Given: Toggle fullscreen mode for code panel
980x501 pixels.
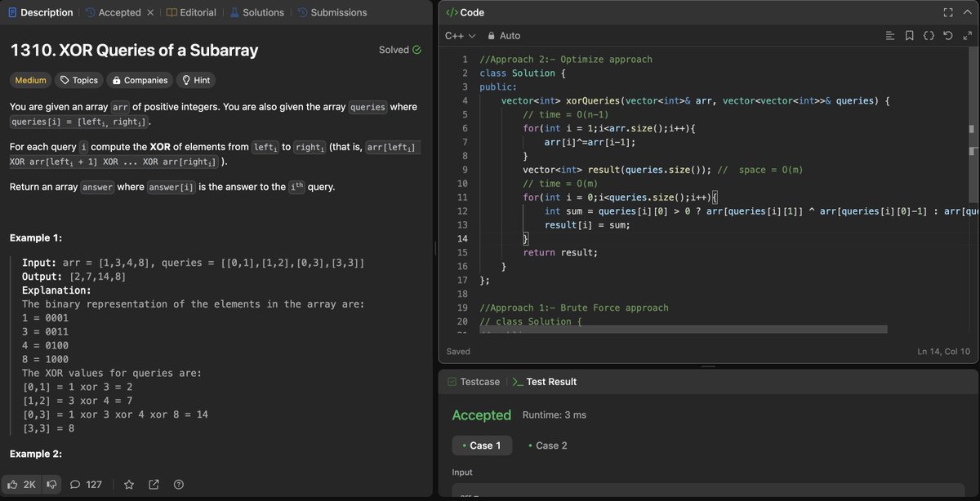Looking at the screenshot, I should [x=948, y=12].
